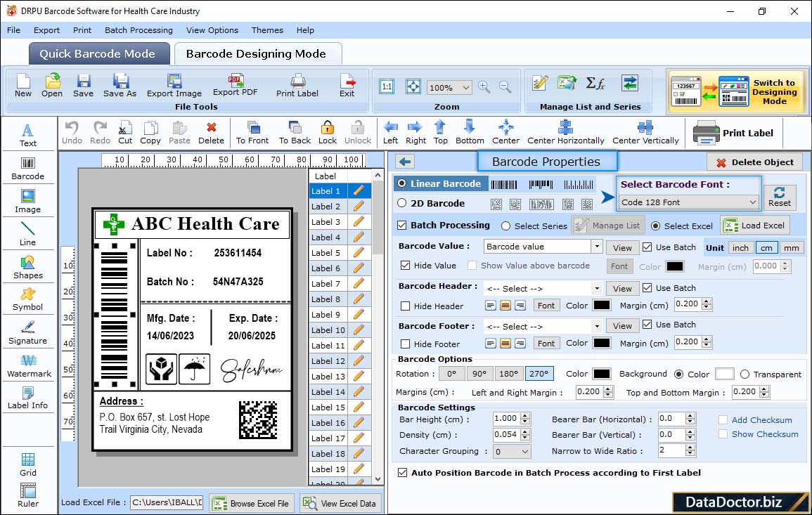Send object To Back
This screenshot has height=515, width=812.
[295, 133]
